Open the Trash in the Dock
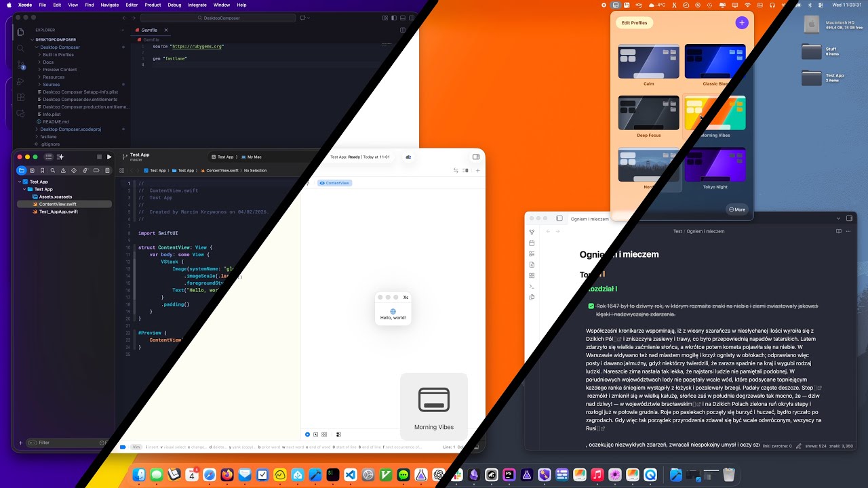868x488 pixels. 729,475
